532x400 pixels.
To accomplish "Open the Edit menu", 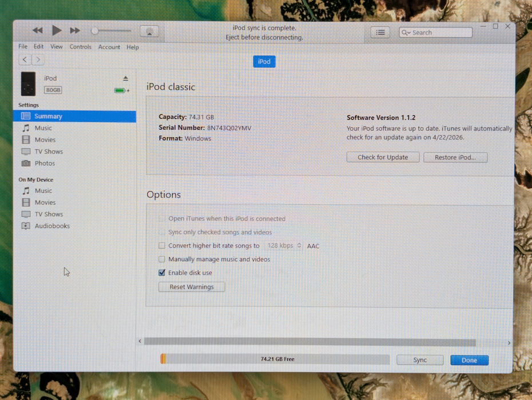I will 39,46.
